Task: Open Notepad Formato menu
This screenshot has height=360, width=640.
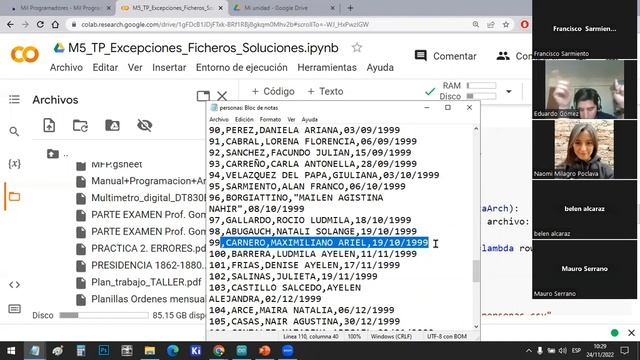Action: tap(270, 120)
